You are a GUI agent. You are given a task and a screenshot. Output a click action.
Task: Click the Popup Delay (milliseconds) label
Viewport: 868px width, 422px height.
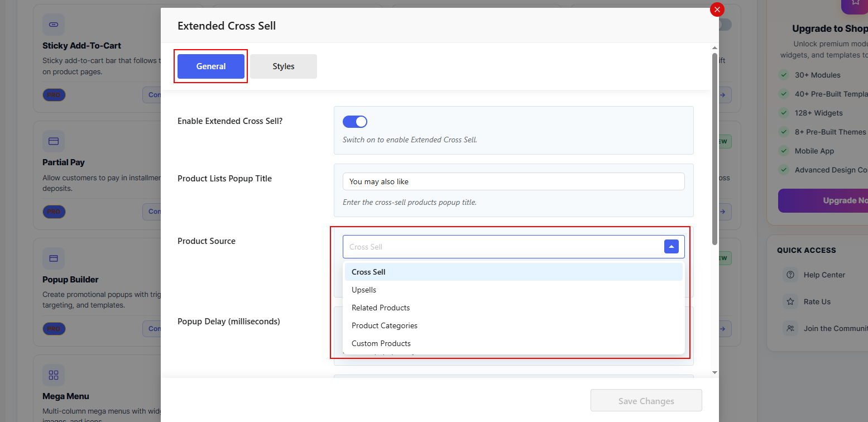[x=229, y=322]
